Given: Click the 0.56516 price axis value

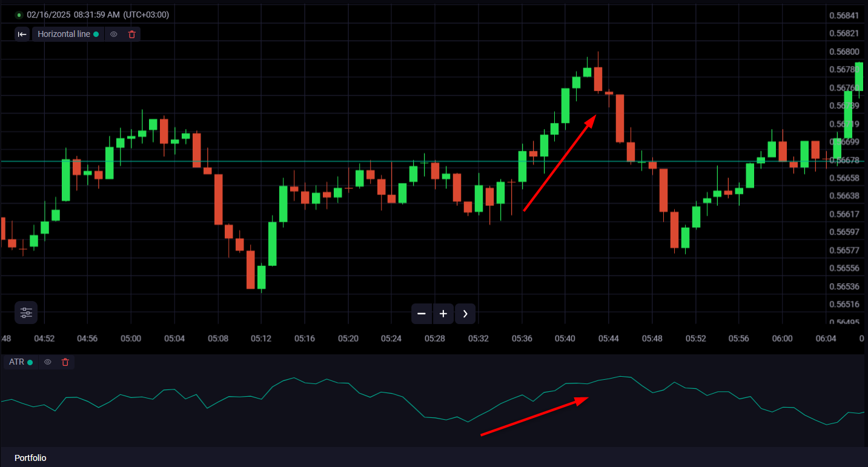Looking at the screenshot, I should click(844, 304).
